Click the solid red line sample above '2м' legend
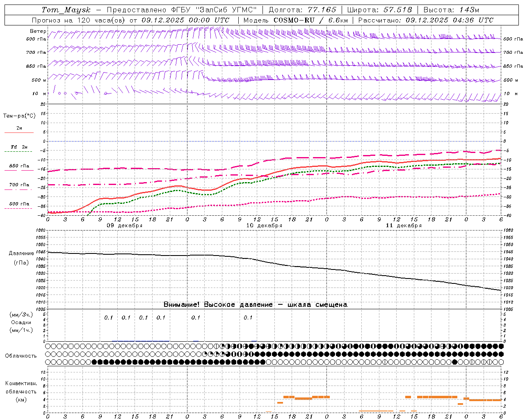 19,133
